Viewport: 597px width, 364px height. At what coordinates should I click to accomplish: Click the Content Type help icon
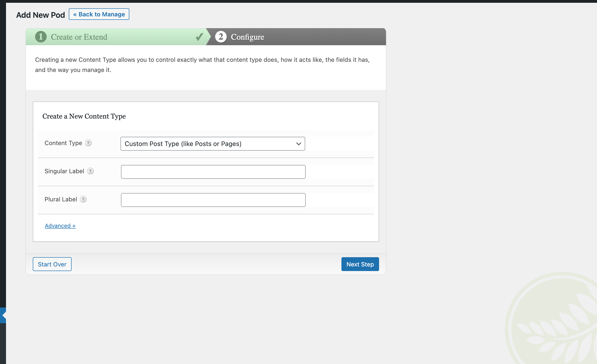point(88,143)
